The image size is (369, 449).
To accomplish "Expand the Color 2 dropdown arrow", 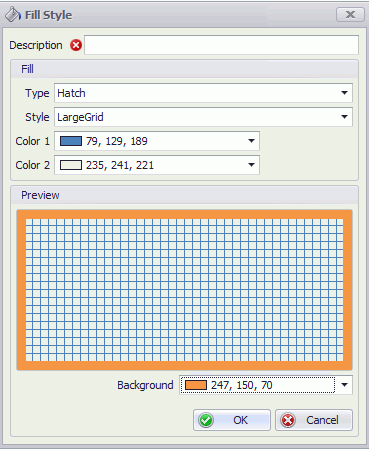I will 252,165.
